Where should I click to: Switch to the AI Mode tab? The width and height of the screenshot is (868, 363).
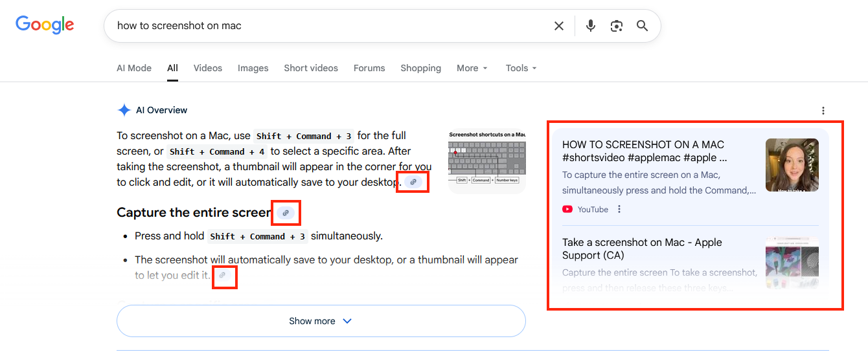(134, 68)
